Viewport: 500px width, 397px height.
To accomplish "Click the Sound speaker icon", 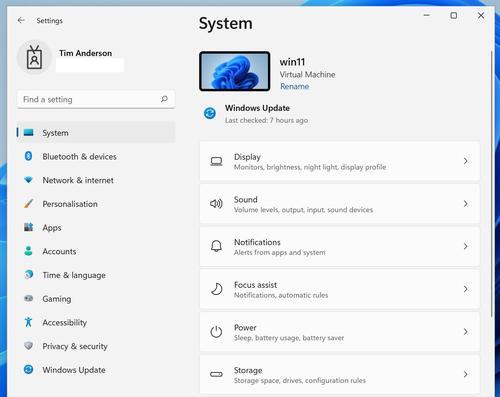I will (216, 204).
